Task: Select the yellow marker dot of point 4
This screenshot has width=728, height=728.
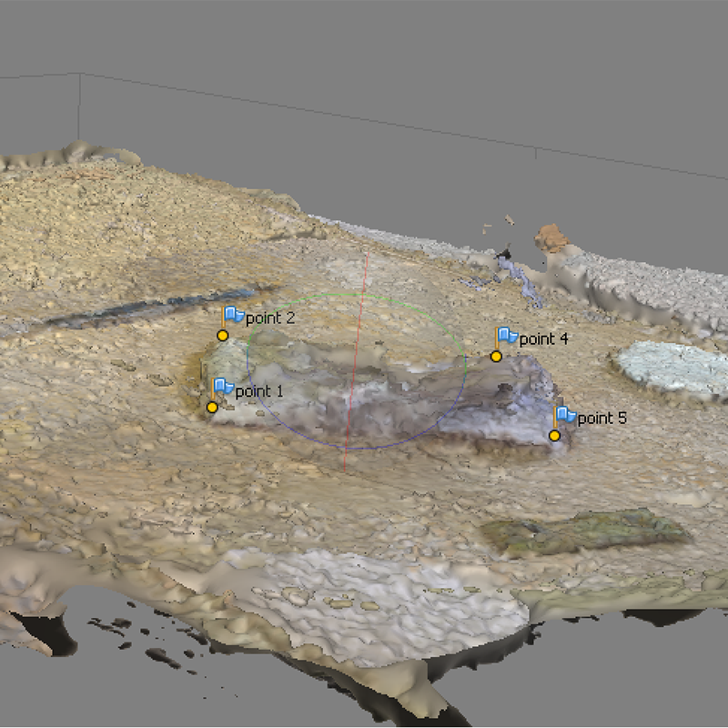Action: [496, 356]
